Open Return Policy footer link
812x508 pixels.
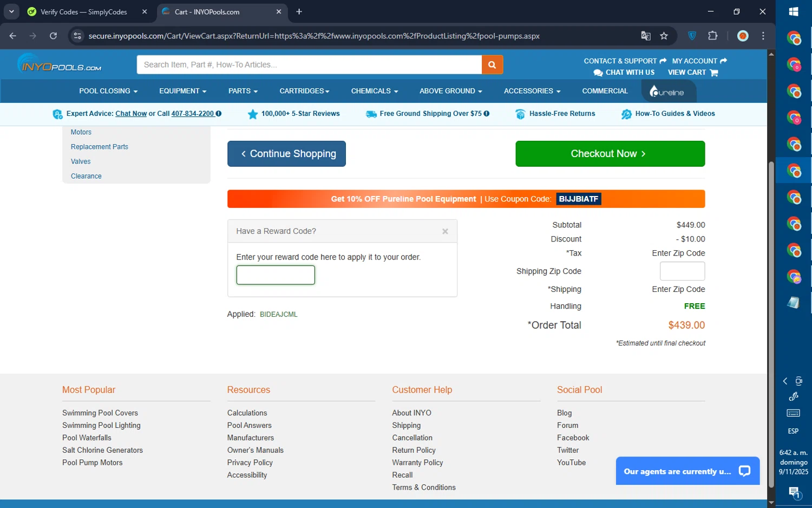414,450
